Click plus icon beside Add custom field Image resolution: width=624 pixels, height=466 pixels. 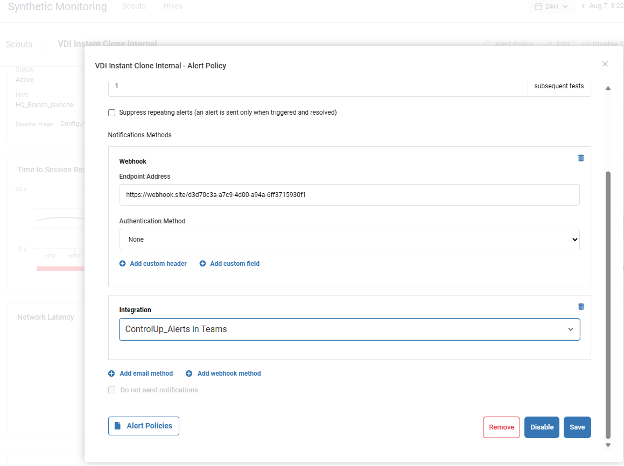[202, 264]
